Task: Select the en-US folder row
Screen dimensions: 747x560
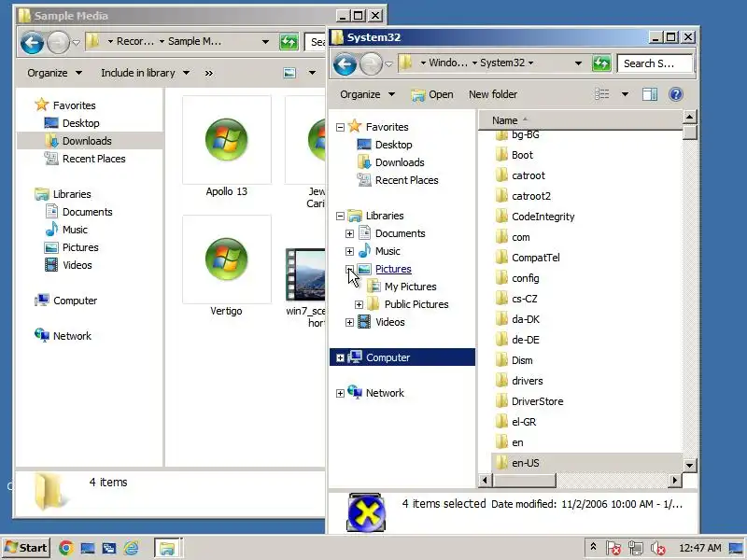Action: (x=587, y=463)
